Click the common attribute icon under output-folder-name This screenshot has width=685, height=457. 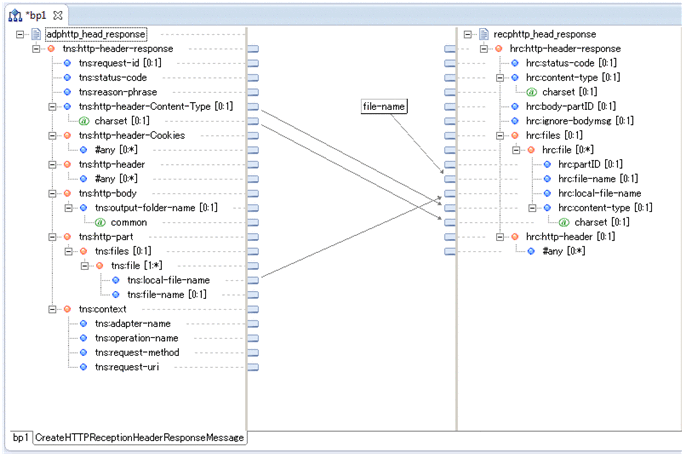point(100,222)
